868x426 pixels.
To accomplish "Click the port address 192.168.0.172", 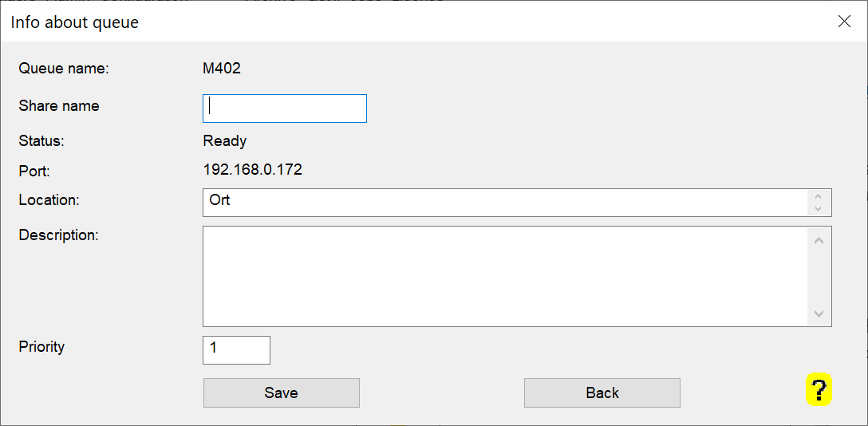I will (x=253, y=169).
